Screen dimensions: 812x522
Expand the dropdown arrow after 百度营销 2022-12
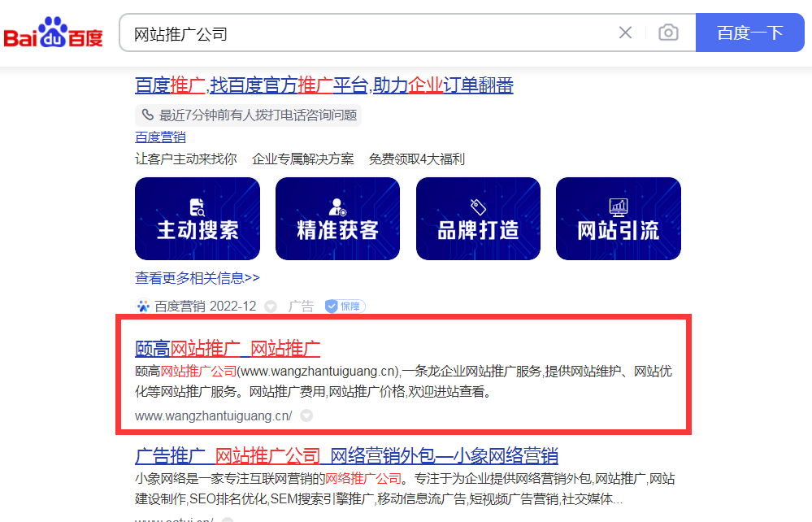coord(271,307)
